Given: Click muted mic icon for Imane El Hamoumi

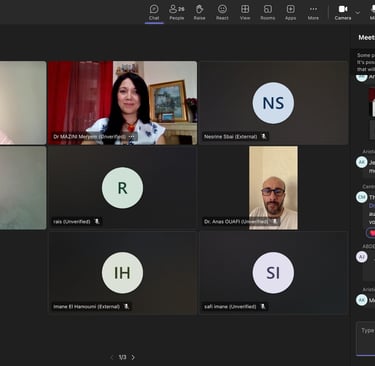Looking at the screenshot, I should 126,306.
